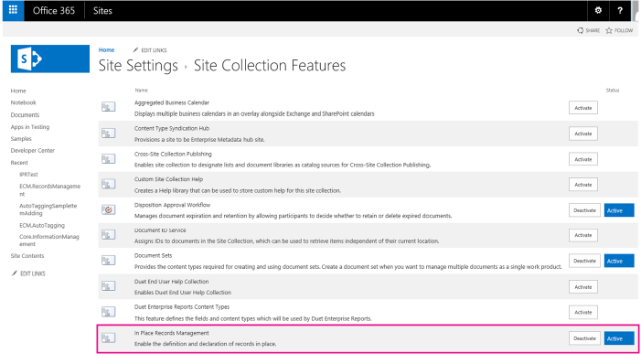Click Active status of In Place Records Management
This screenshot has height=364, width=641.
(619, 338)
